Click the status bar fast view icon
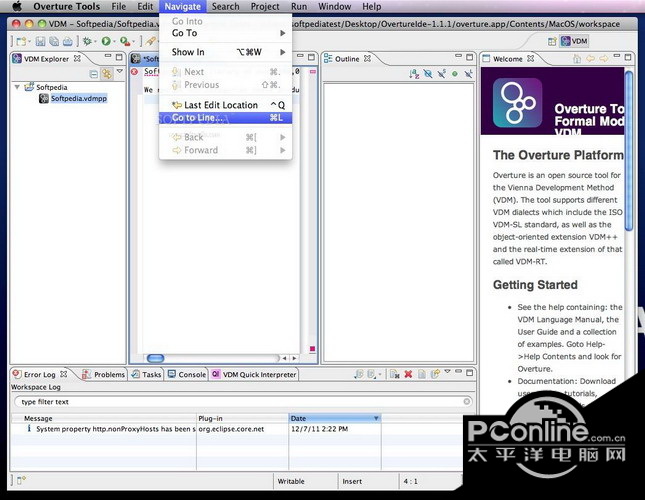This screenshot has height=500, width=645. 20,480
